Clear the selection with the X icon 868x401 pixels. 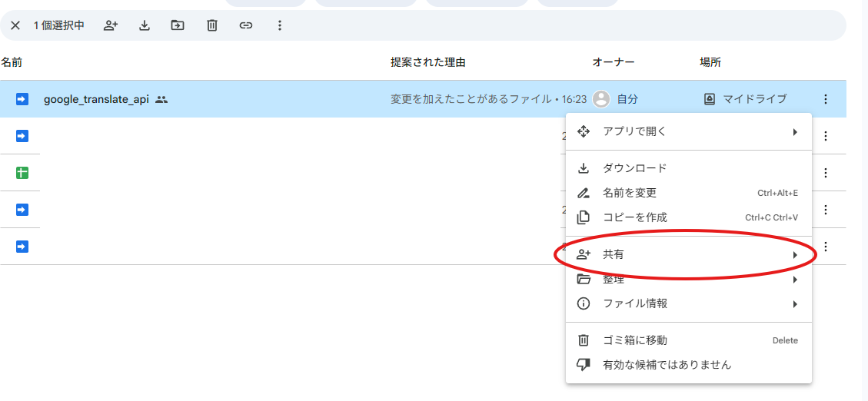point(15,25)
